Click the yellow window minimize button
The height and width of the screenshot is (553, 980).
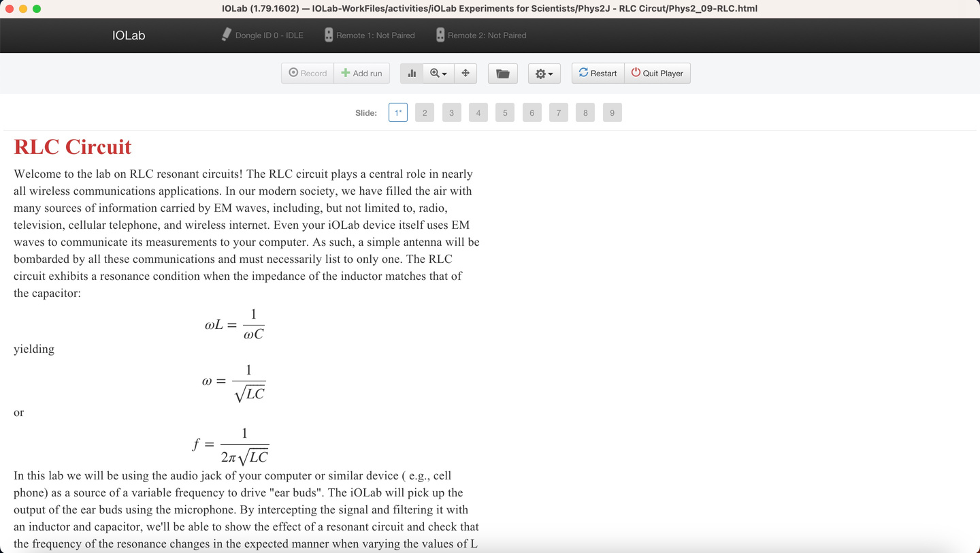[23, 9]
